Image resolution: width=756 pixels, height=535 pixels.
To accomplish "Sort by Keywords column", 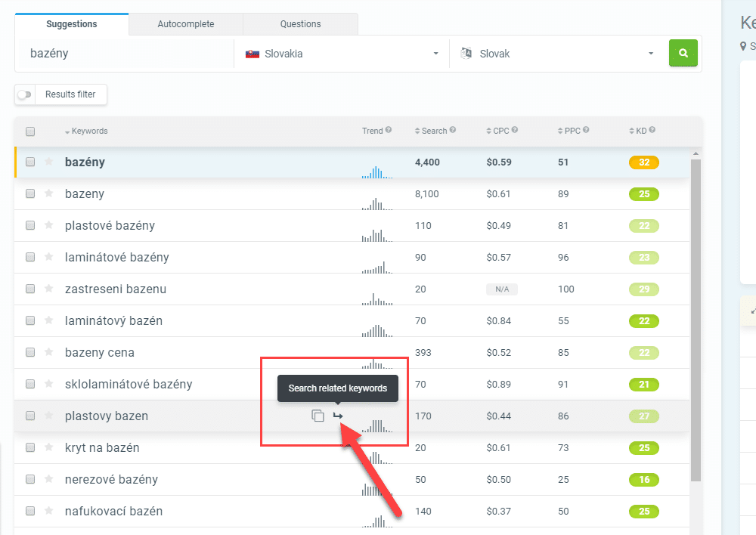I will 86,131.
